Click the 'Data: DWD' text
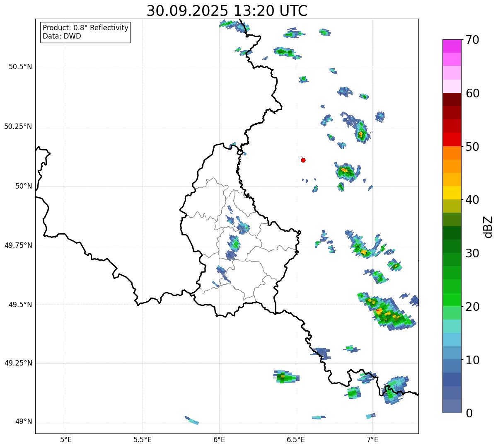 pos(62,36)
